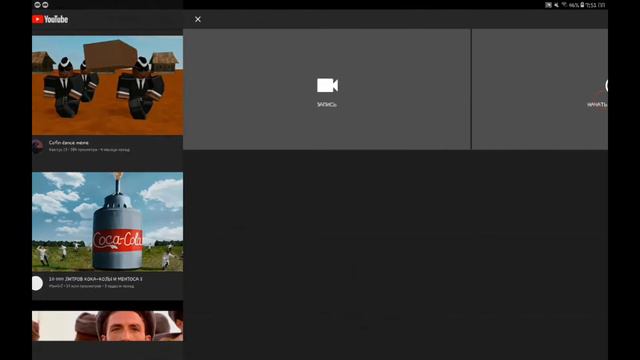The width and height of the screenshot is (640, 360).
Task: Open the Coffin dance meme channel avatar
Action: 37,146
